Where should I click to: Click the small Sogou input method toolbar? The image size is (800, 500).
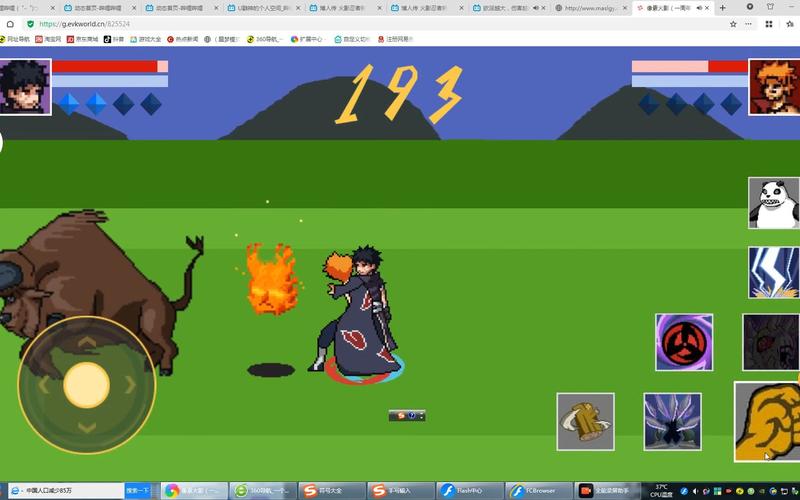(407, 416)
